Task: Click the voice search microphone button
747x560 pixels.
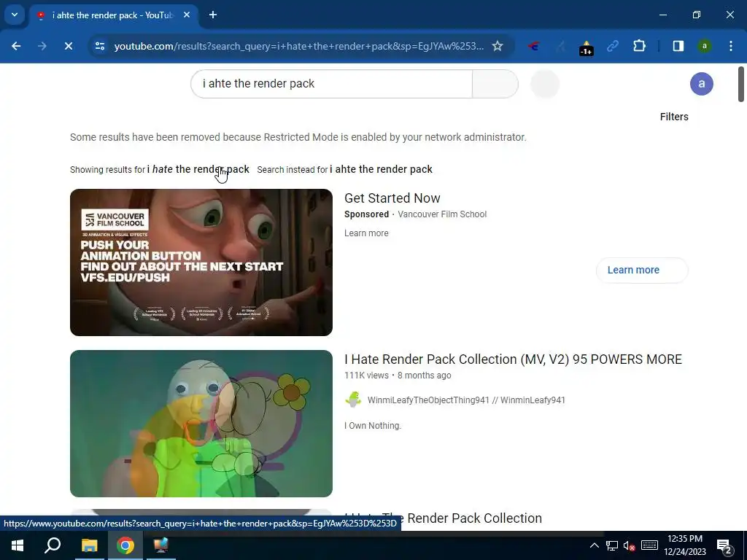Action: click(x=544, y=84)
